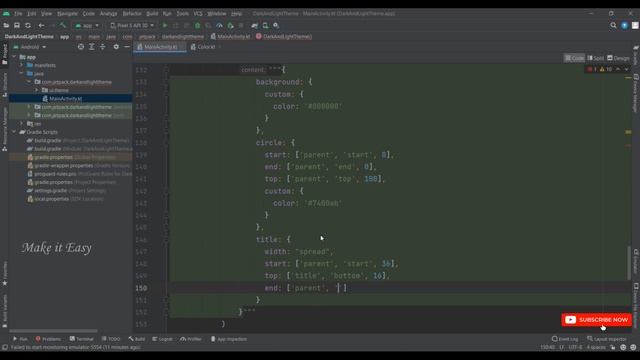Run the app with green play icon

165,25
